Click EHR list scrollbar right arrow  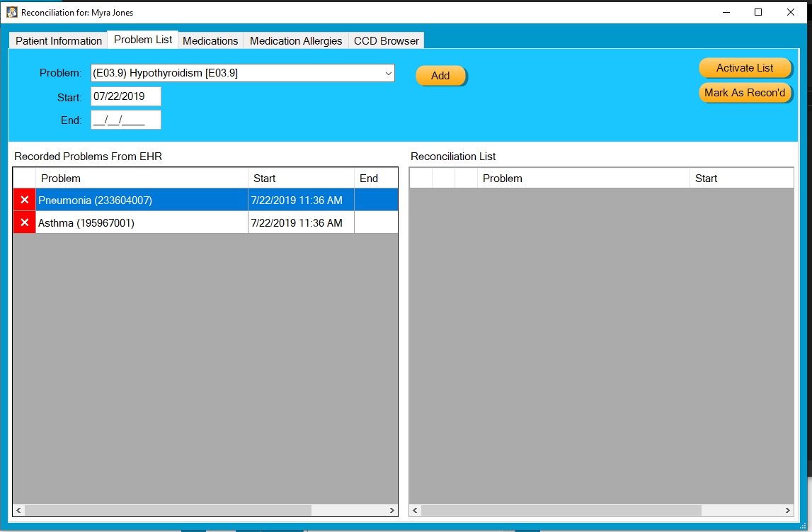[x=392, y=510]
